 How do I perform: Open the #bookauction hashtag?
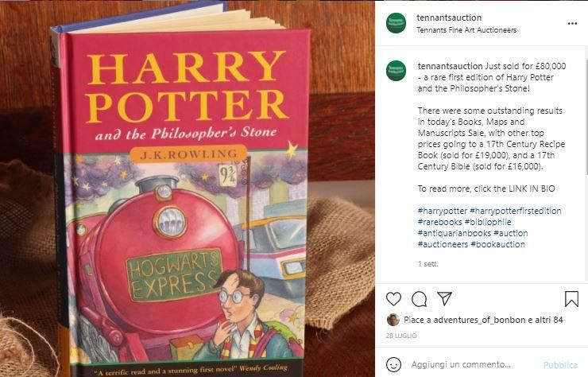click(x=497, y=244)
